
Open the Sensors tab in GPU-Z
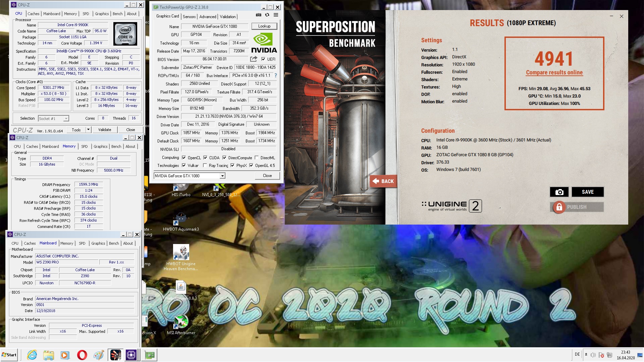coord(189,16)
